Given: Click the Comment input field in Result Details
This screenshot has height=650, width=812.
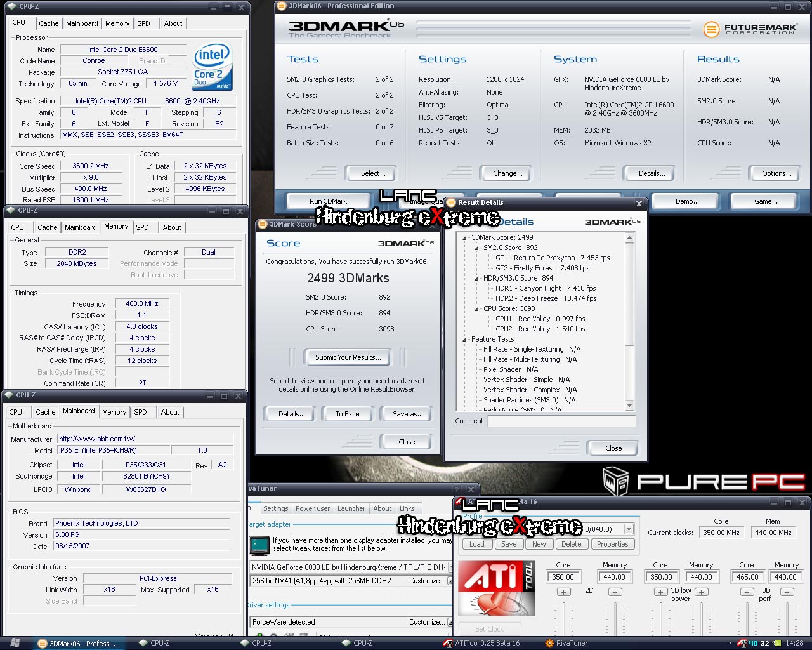Looking at the screenshot, I should pyautogui.click(x=561, y=421).
